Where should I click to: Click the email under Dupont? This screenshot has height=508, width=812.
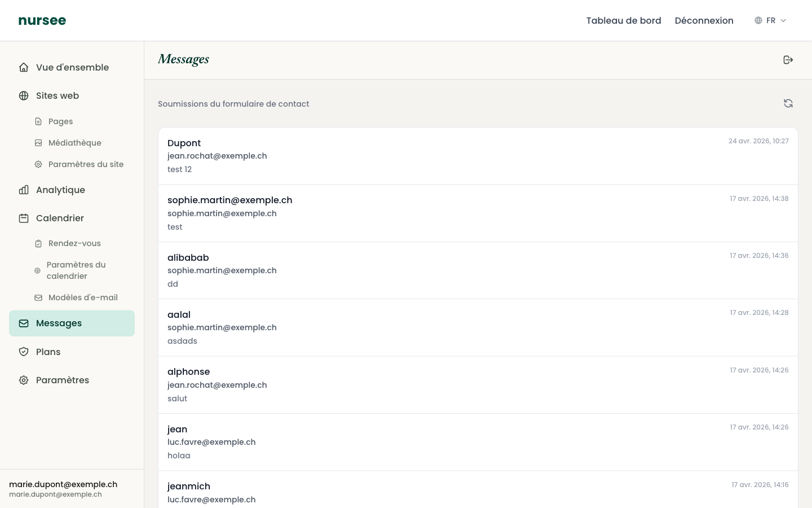tap(217, 156)
